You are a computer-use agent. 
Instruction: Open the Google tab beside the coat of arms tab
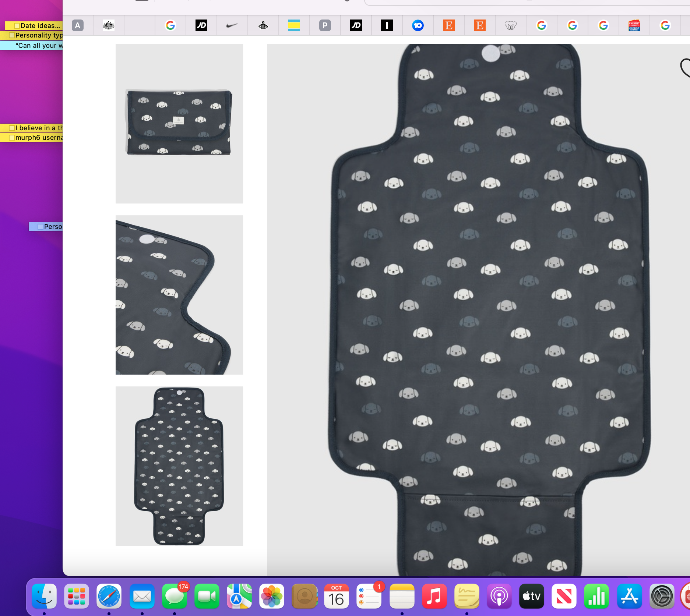click(170, 25)
